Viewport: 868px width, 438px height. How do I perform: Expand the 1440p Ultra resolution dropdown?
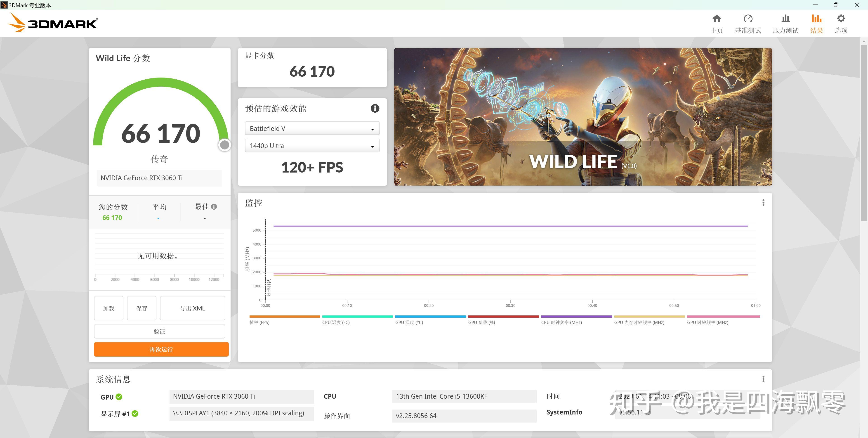click(x=312, y=146)
